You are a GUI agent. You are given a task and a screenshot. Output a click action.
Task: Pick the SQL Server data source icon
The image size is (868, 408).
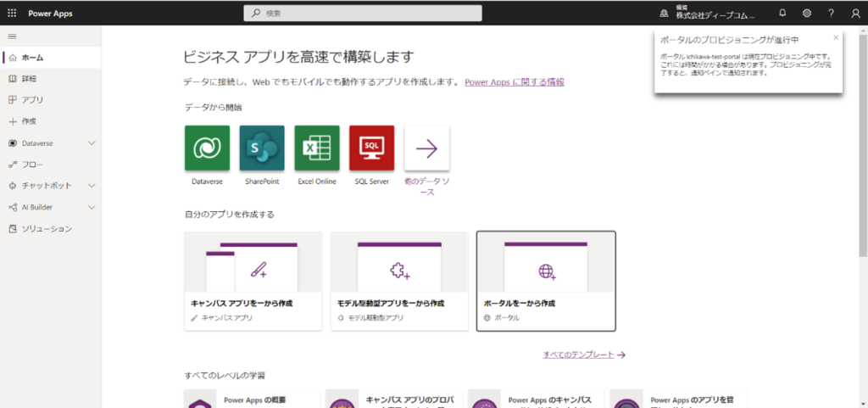point(371,148)
